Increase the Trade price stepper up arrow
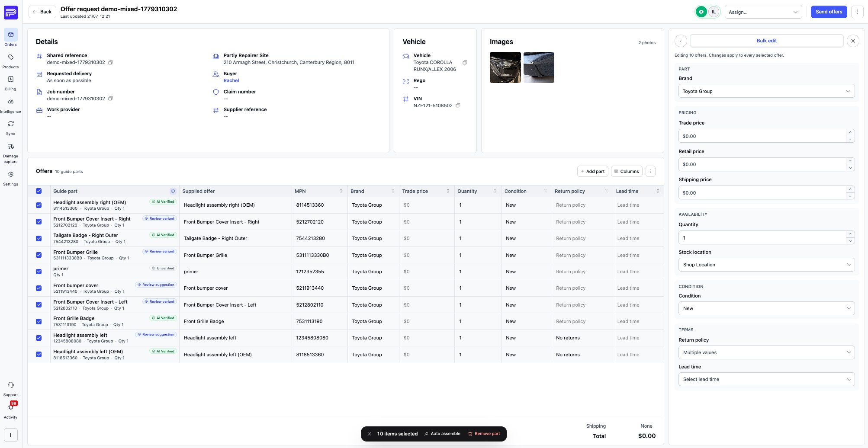This screenshot has height=448, width=868. (850, 133)
